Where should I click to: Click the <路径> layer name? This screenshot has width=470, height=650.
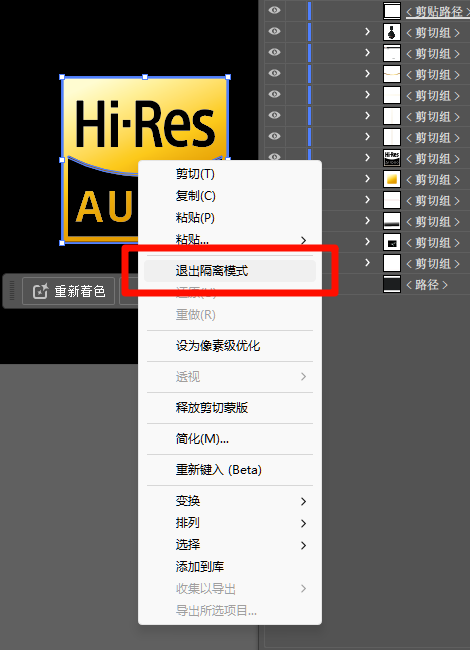(427, 285)
